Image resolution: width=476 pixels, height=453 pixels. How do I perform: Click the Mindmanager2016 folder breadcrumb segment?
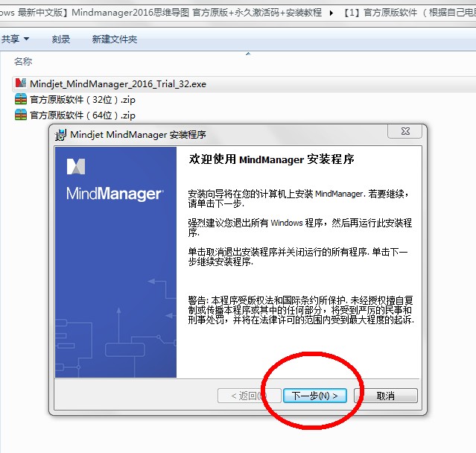tap(161, 13)
